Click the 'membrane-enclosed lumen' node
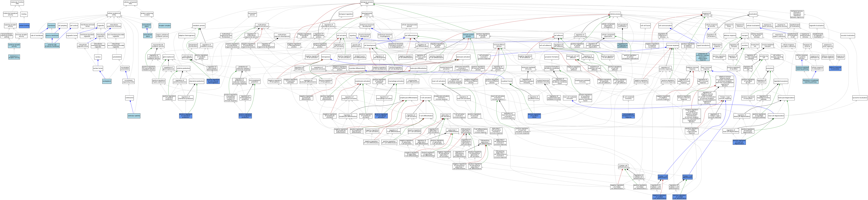This screenshot has width=868, height=200. (x=88, y=26)
